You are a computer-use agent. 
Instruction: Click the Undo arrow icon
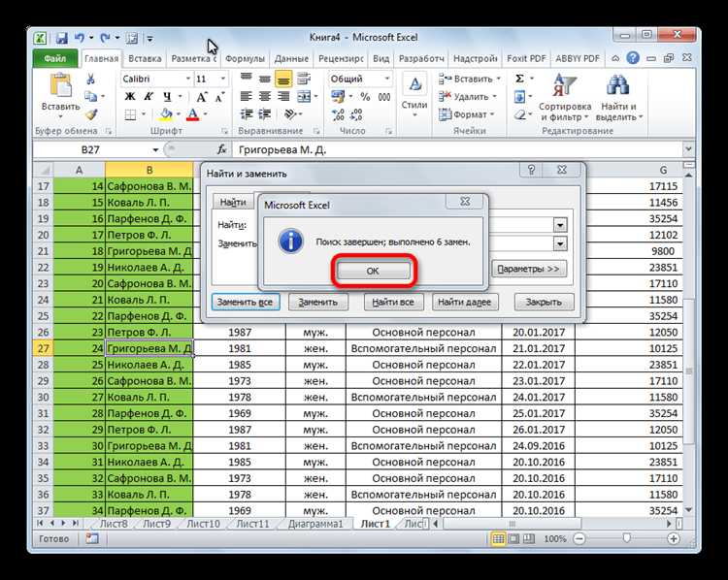click(x=80, y=38)
